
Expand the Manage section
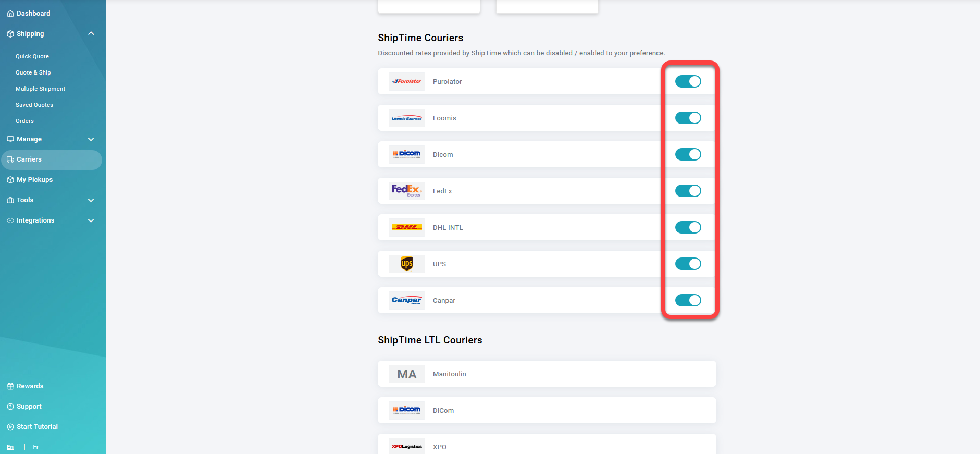point(91,139)
